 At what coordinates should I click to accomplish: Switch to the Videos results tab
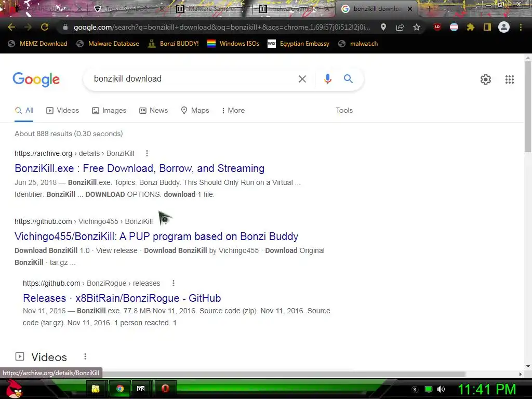pyautogui.click(x=63, y=111)
